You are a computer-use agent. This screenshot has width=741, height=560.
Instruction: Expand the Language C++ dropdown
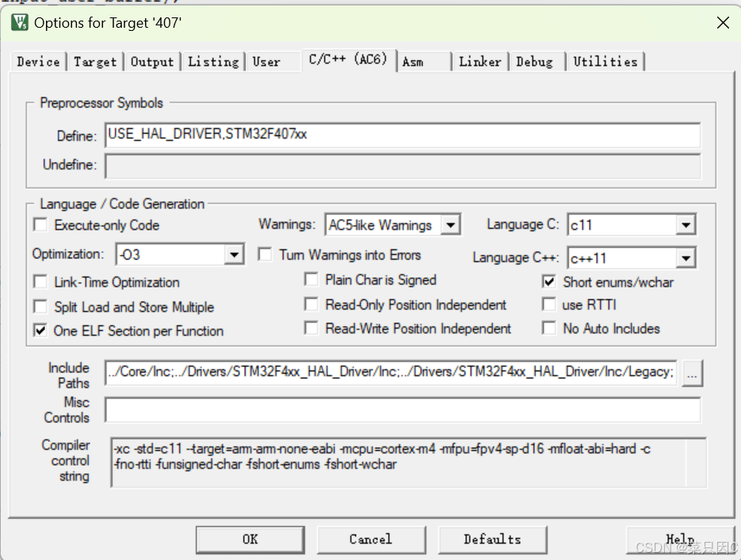click(686, 258)
